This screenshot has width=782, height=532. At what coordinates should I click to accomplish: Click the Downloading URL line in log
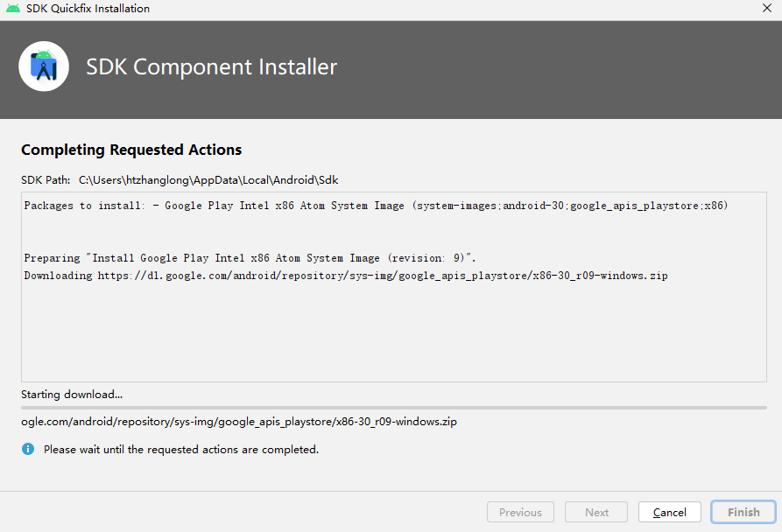coord(346,276)
